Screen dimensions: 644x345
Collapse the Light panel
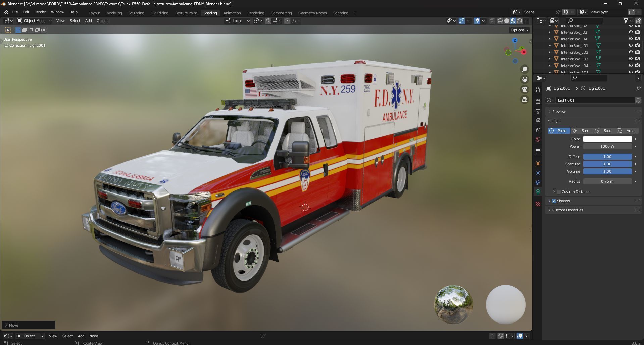click(x=593, y=121)
